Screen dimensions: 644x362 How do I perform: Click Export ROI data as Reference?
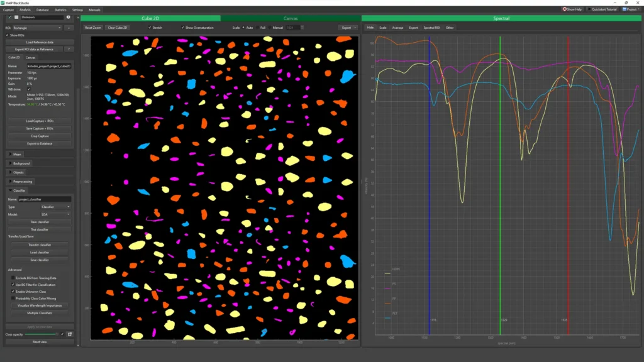click(34, 49)
